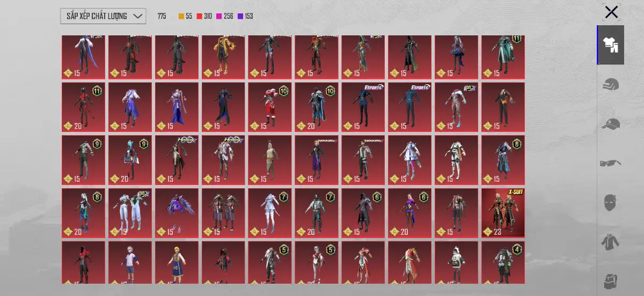Select the teal coat outfit with badge 11
The image size is (644, 296).
pos(503,57)
